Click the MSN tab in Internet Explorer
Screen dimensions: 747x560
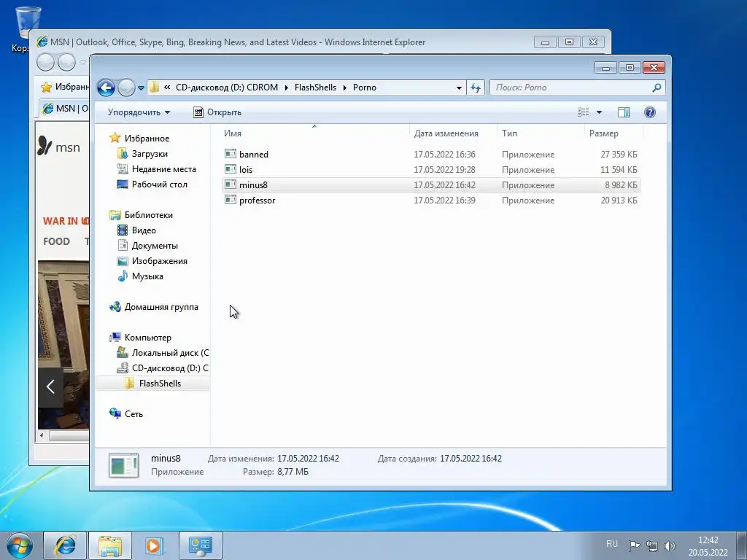point(64,109)
